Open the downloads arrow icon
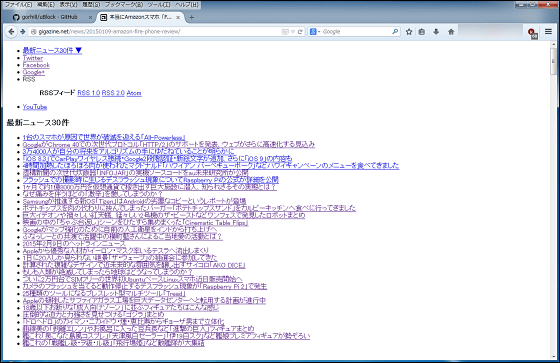The image size is (560, 363). (436, 32)
